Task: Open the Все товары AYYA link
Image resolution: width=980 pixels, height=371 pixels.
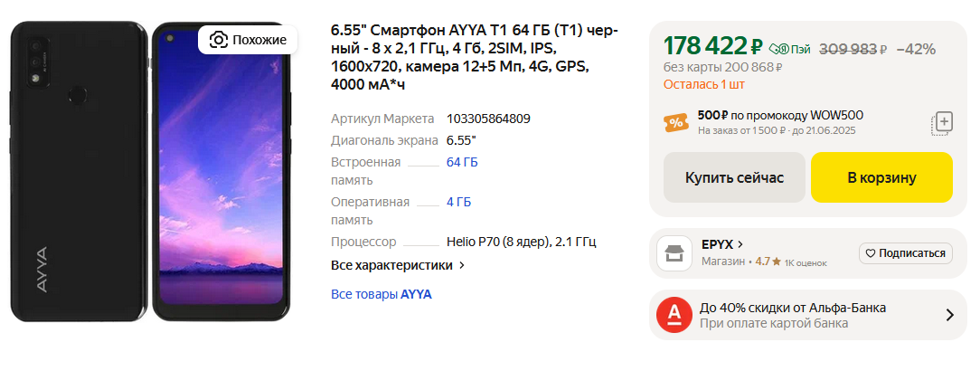Action: 381,294
